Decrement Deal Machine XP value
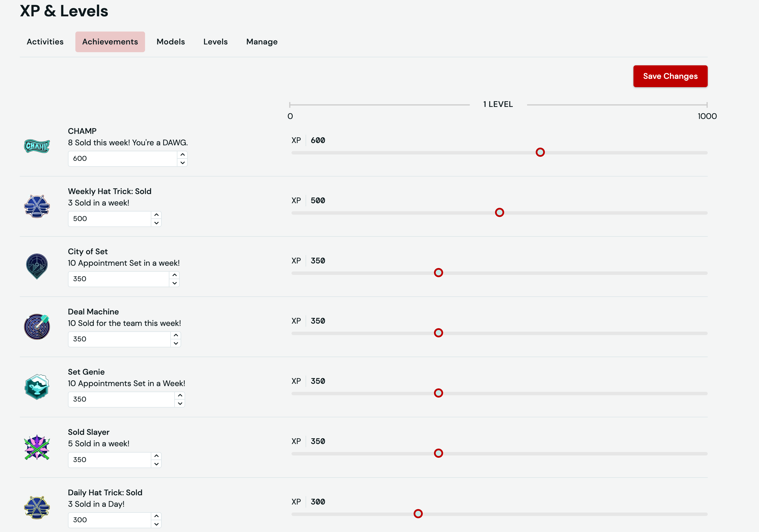This screenshot has height=532, width=759. coord(176,343)
